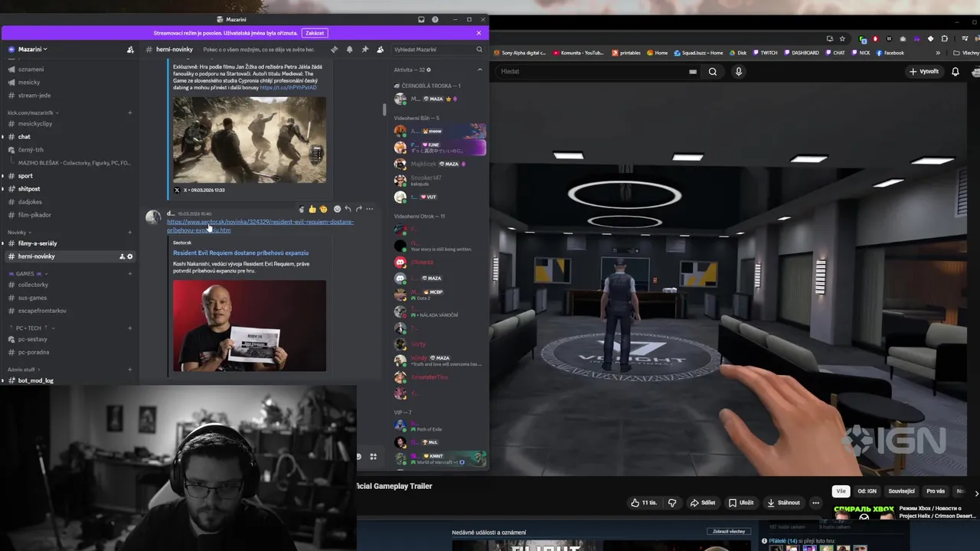Dislike the YouTube video
980x551 pixels.
672,503
